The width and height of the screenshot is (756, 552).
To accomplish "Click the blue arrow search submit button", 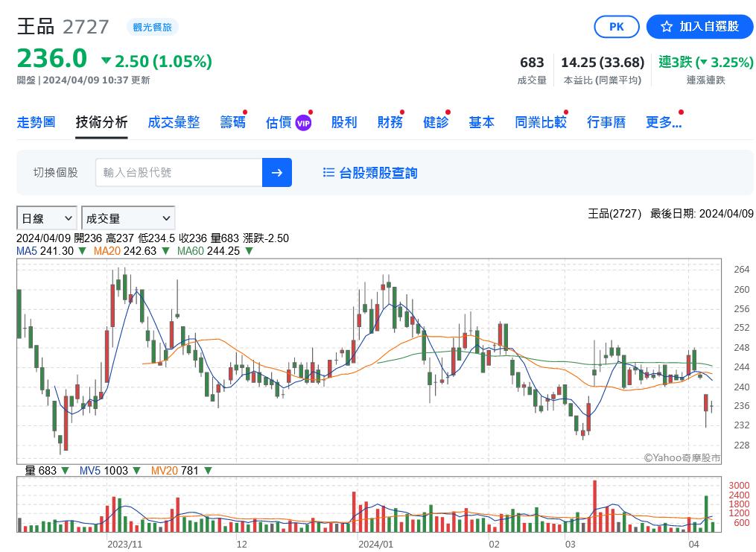I will (x=277, y=172).
